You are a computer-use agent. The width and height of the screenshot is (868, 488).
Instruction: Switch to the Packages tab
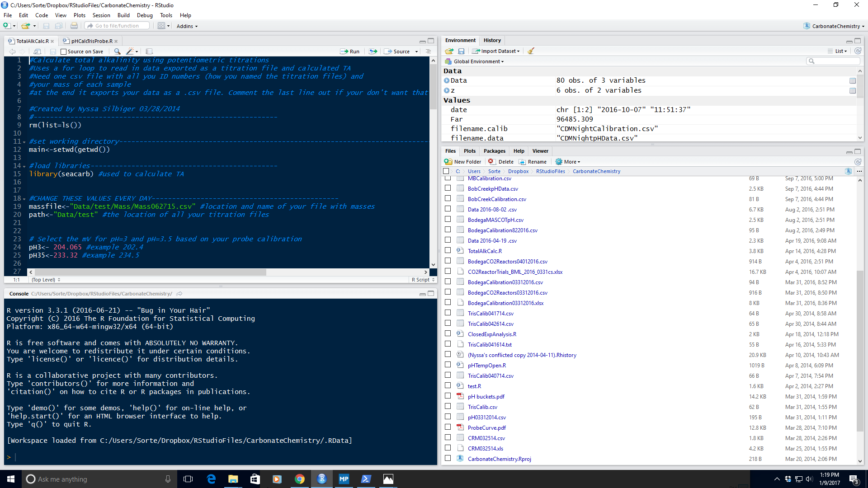(494, 151)
